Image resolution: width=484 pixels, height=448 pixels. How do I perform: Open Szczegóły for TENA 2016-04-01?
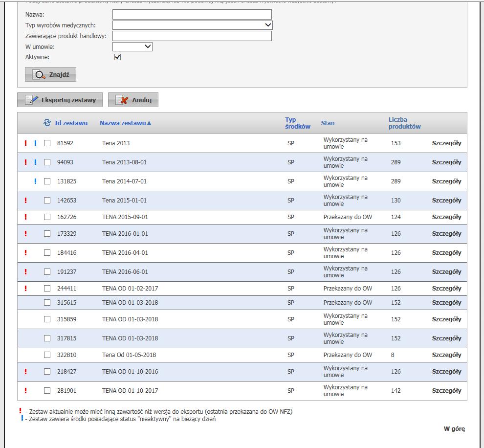point(446,253)
